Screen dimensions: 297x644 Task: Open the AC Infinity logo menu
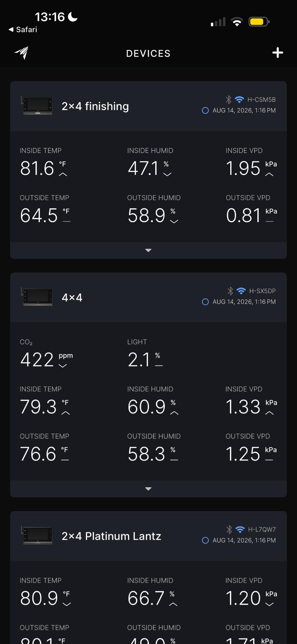[21, 53]
